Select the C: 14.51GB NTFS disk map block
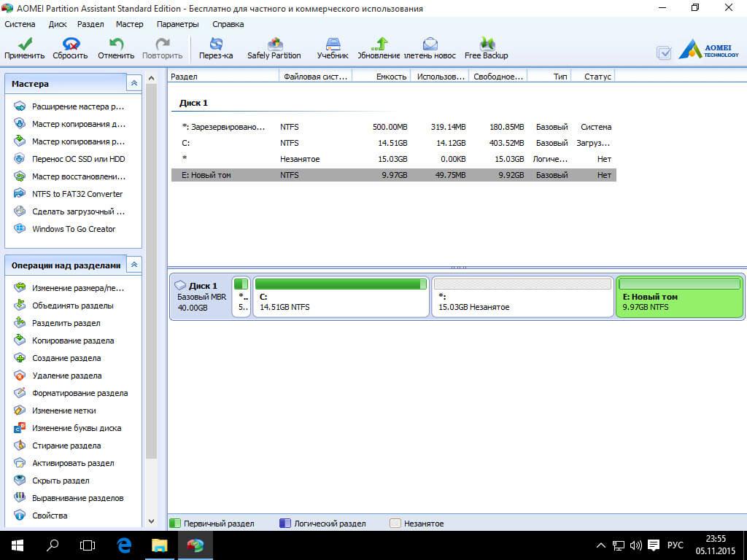Viewport: 747px width, 560px height. tap(341, 297)
